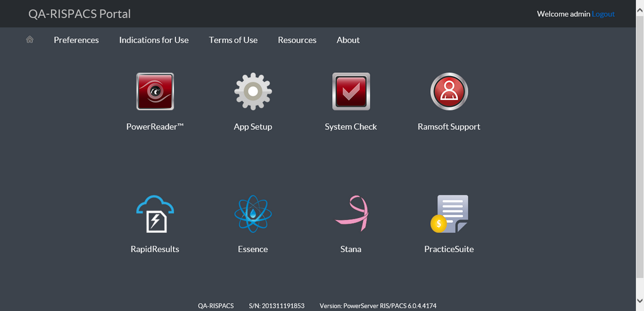
Task: Go to Home via house icon
Action: pos(30,40)
